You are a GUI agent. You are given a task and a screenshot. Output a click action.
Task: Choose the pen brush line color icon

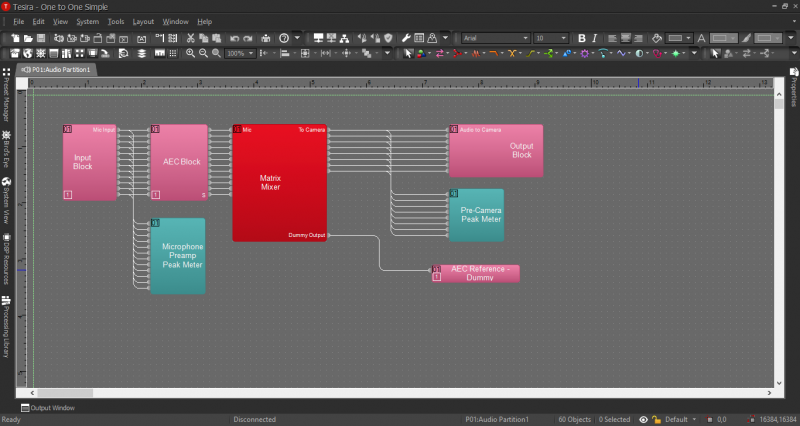click(746, 38)
